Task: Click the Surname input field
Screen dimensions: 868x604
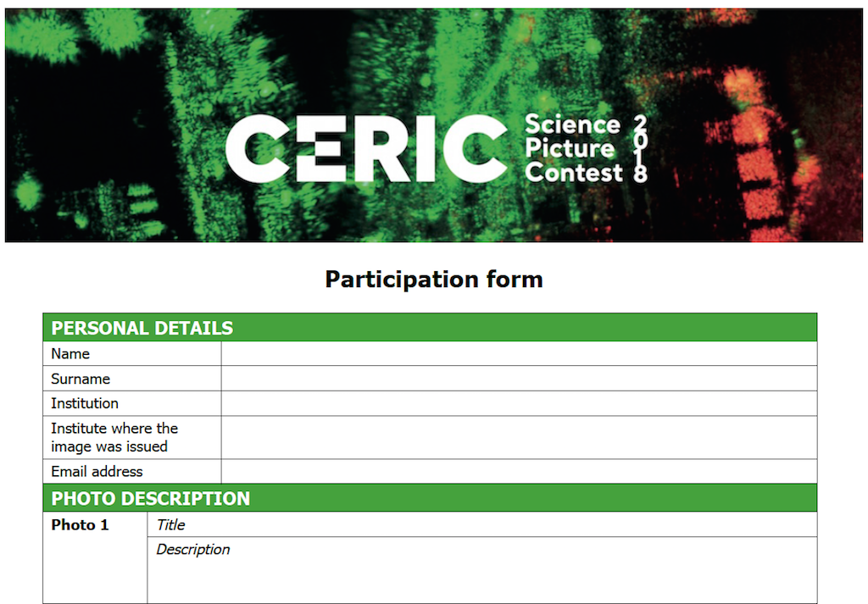Action: [519, 379]
